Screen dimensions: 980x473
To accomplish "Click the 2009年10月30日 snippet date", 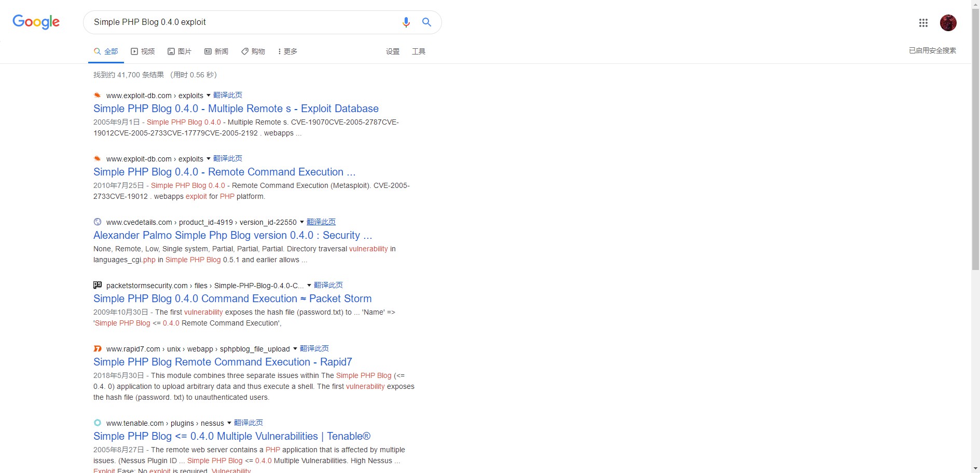I will pyautogui.click(x=121, y=312).
